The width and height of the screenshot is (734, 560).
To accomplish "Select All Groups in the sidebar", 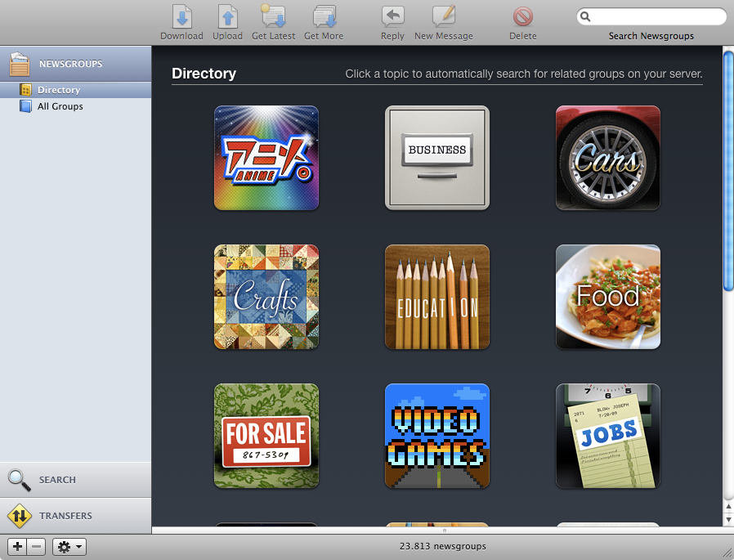I will pyautogui.click(x=60, y=106).
